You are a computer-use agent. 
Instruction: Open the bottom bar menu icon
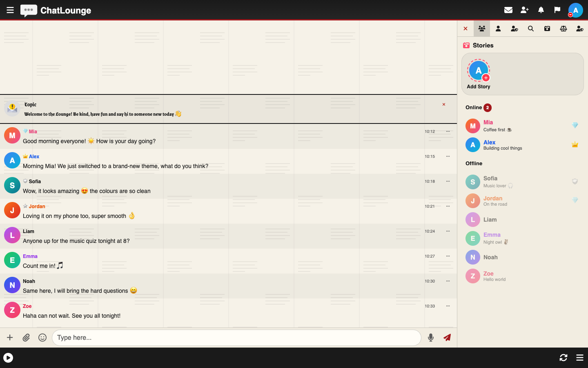(x=580, y=358)
